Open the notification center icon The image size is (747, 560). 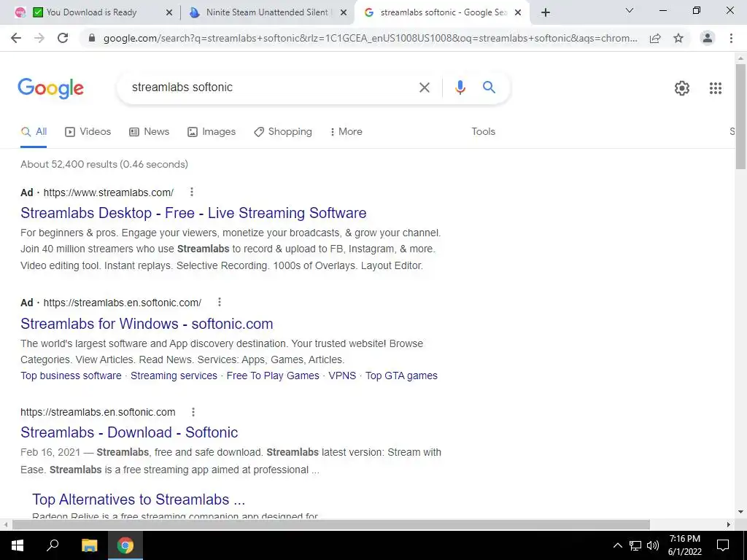[x=723, y=545]
